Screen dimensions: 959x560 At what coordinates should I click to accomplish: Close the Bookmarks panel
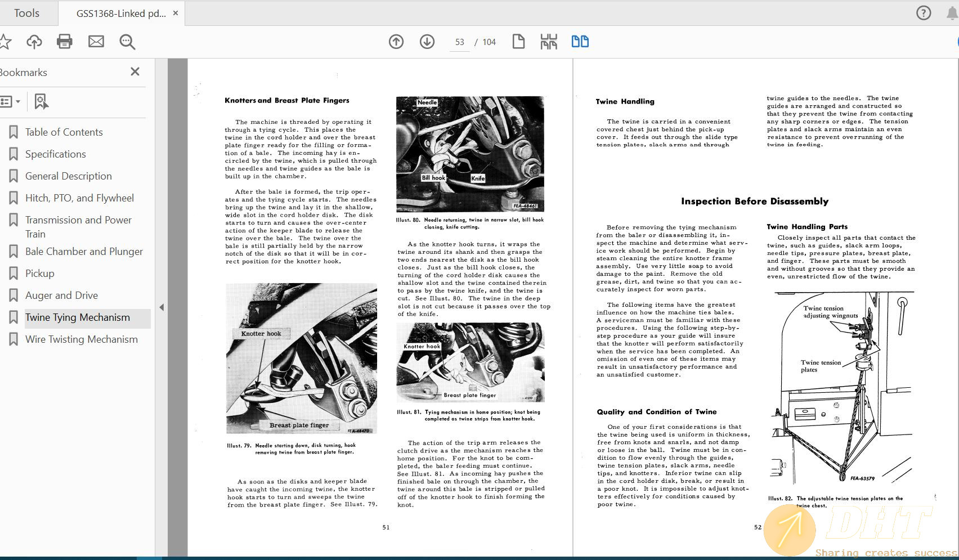coord(135,72)
